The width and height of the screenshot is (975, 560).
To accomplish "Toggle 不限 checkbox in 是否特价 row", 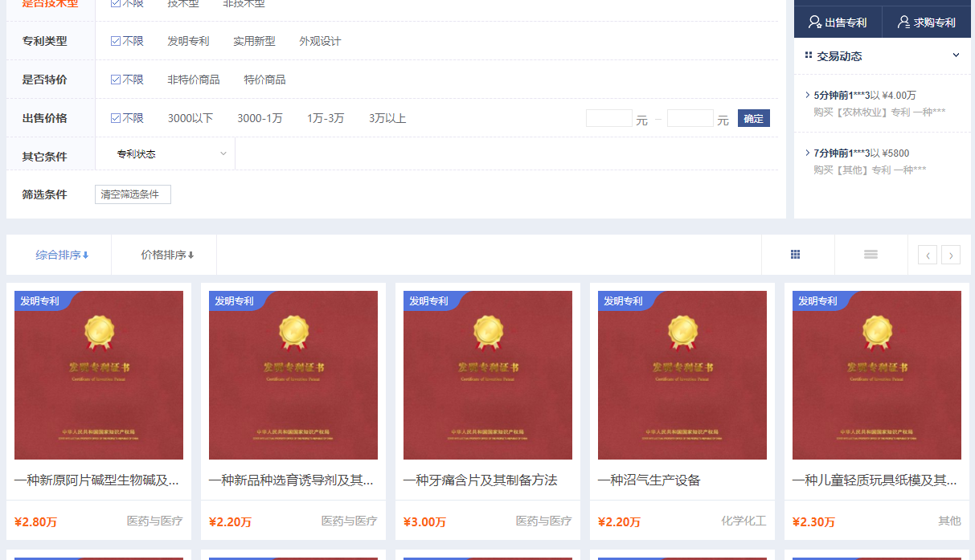I will [x=116, y=80].
